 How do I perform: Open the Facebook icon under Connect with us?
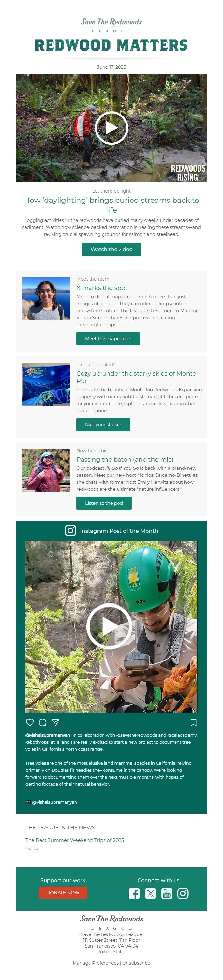tap(134, 893)
